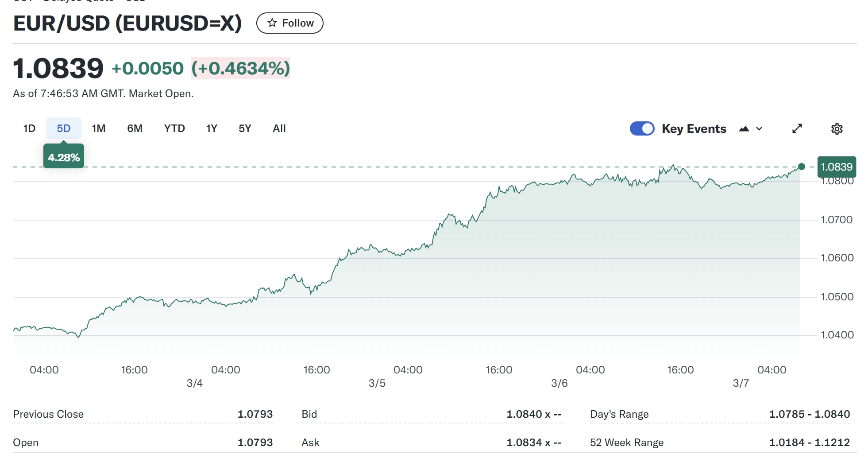Screen dimensions: 868x462
Task: Select the 5D time range
Action: [x=64, y=128]
